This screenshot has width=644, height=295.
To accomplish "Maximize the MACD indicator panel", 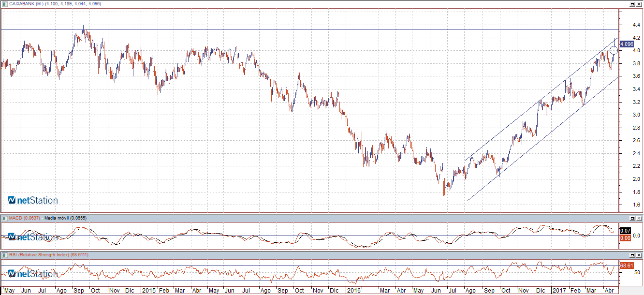I will click(x=631, y=218).
